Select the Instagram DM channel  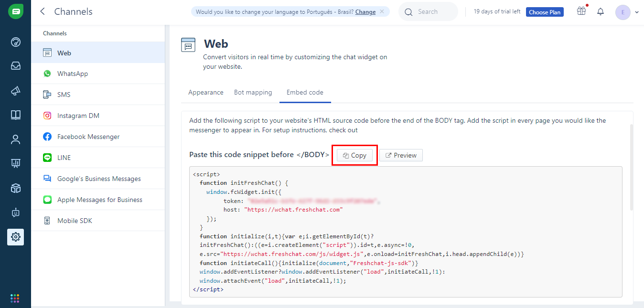coord(98,116)
